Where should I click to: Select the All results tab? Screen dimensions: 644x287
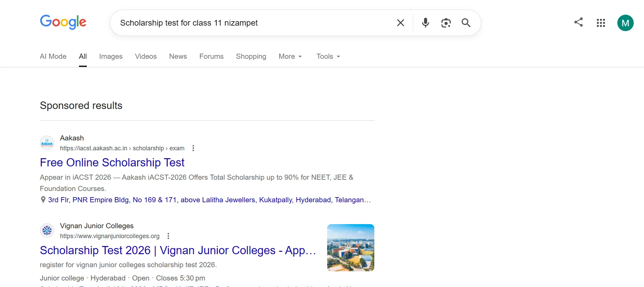click(83, 56)
